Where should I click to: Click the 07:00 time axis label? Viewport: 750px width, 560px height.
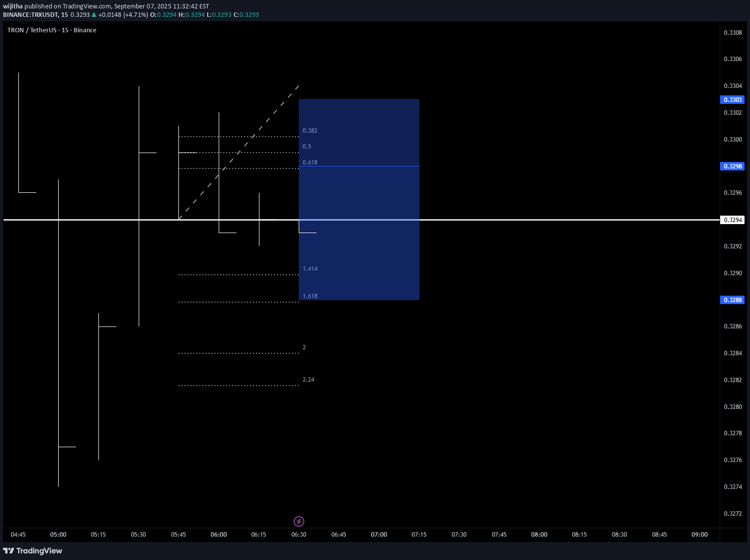(379, 535)
